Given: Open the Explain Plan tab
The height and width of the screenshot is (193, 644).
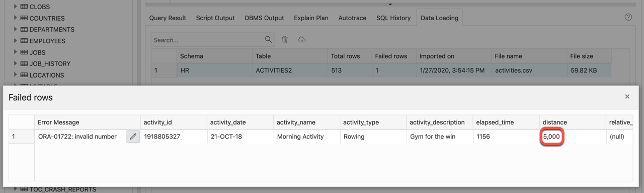Looking at the screenshot, I should click(311, 18).
